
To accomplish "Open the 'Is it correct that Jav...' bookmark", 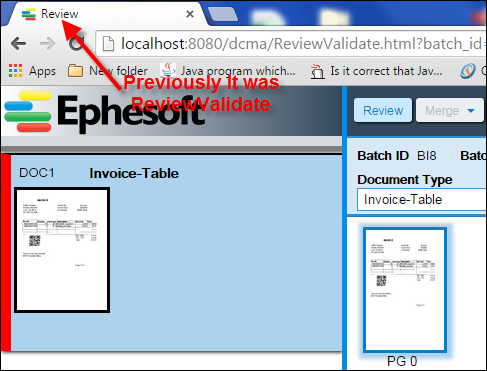I will coord(376,71).
